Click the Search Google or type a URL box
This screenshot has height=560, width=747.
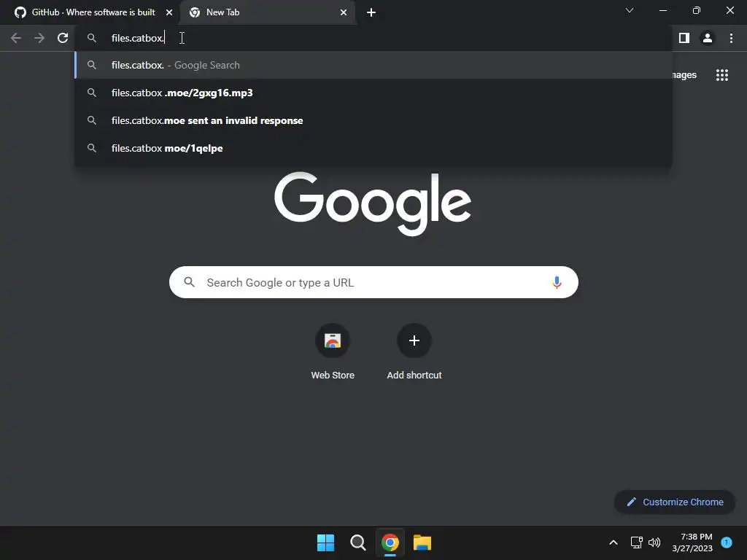(373, 282)
